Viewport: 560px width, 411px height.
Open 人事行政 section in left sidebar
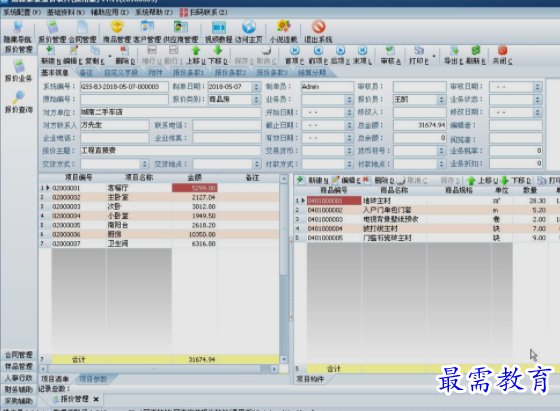(19, 378)
